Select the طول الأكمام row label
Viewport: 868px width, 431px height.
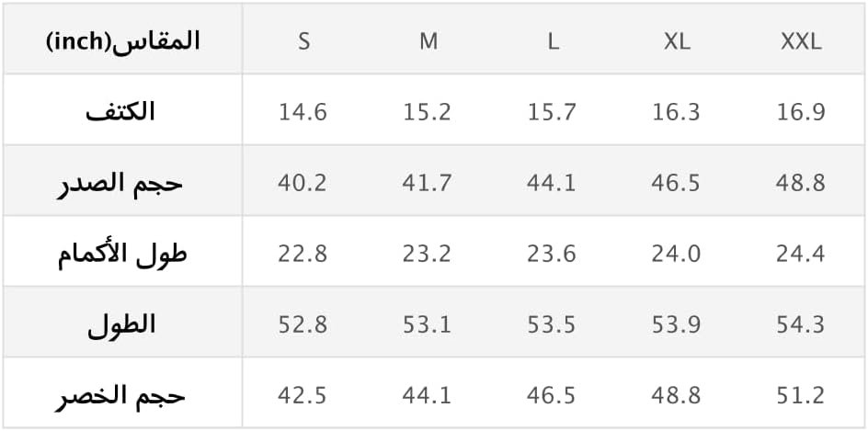click(x=121, y=254)
